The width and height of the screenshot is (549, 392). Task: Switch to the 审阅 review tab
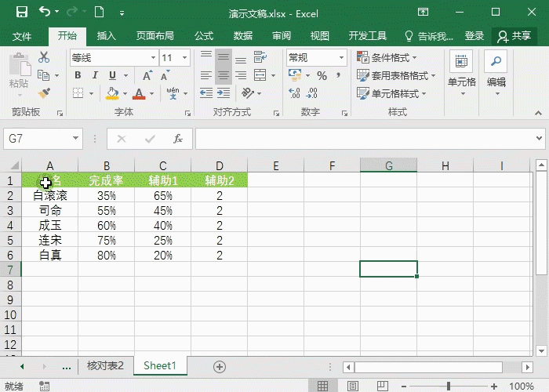tap(281, 36)
